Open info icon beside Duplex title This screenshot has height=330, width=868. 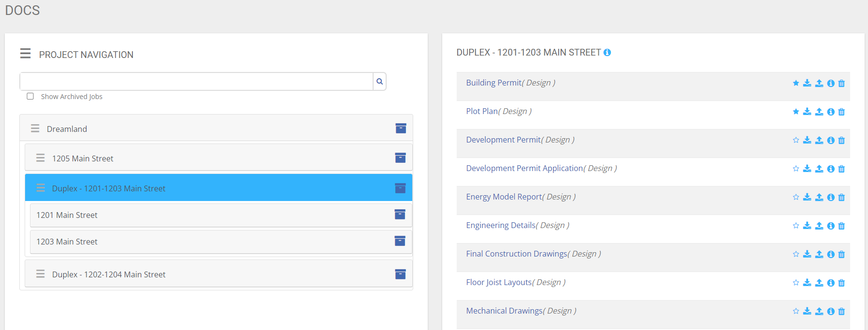tap(608, 53)
